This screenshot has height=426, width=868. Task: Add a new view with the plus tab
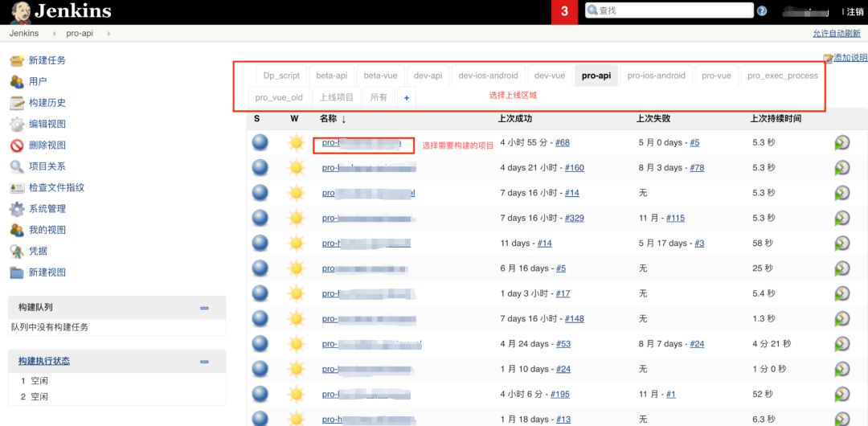click(407, 97)
